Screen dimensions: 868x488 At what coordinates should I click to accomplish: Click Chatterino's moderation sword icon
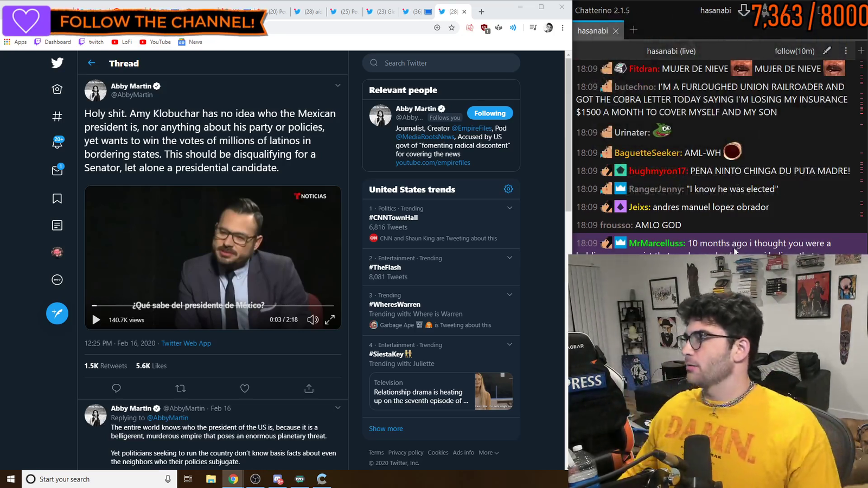tap(827, 50)
